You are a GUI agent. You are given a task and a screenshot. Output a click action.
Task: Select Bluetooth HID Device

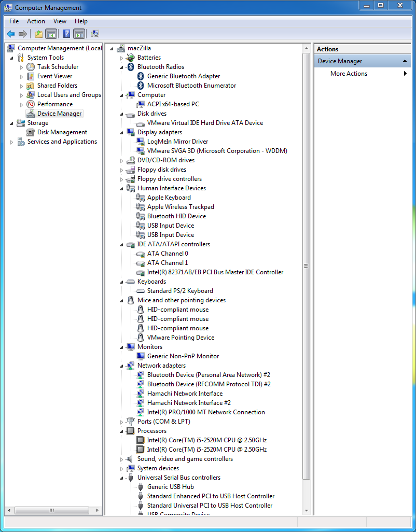pyautogui.click(x=176, y=216)
